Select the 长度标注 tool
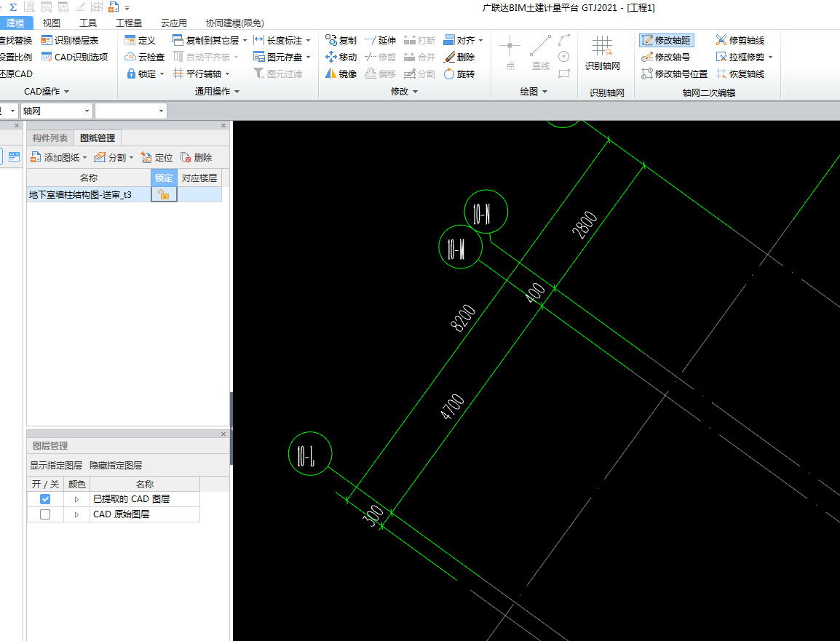The image size is (840, 641). coord(279,41)
